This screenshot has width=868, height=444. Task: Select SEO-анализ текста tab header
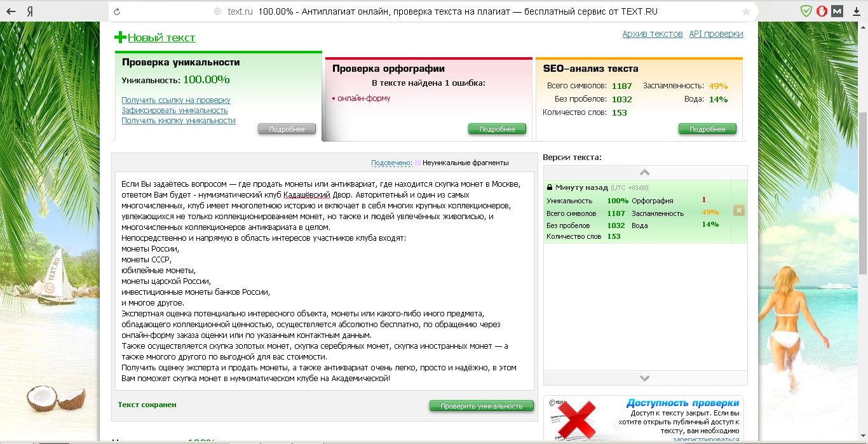pos(590,69)
